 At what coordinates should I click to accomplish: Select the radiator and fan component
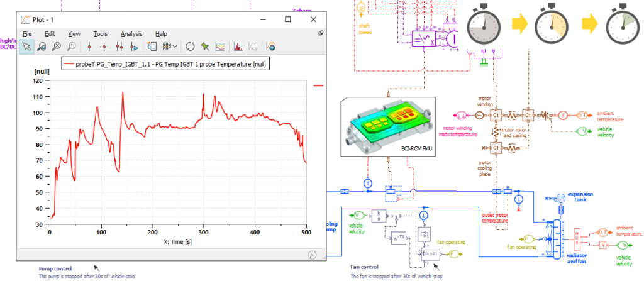tap(557, 239)
